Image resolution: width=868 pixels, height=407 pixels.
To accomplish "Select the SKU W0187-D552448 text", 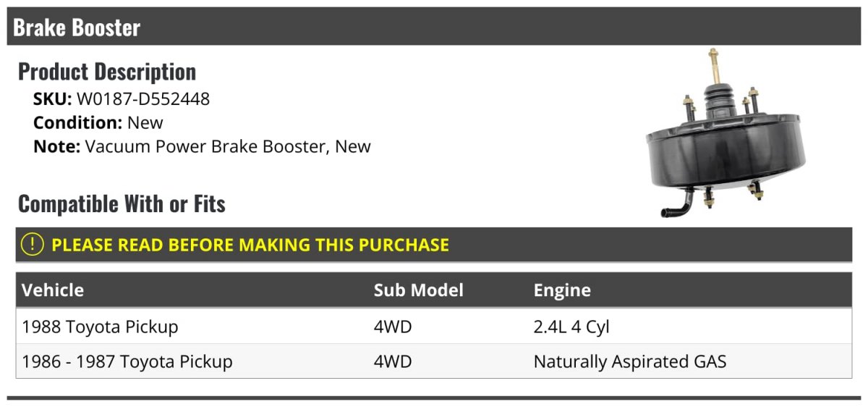I will click(122, 99).
